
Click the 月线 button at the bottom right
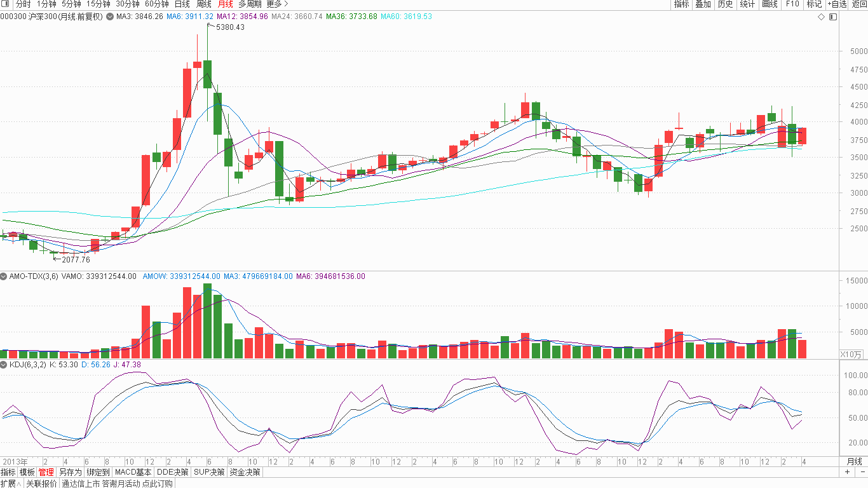click(x=854, y=461)
